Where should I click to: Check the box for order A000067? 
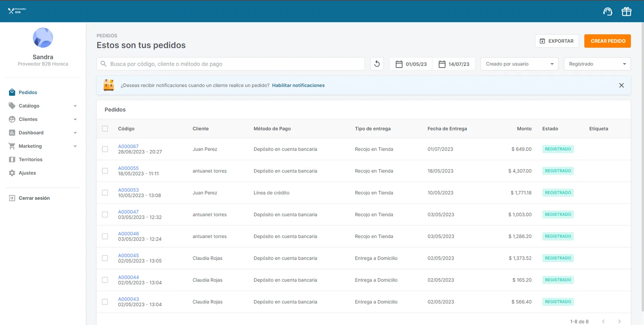[x=105, y=149]
